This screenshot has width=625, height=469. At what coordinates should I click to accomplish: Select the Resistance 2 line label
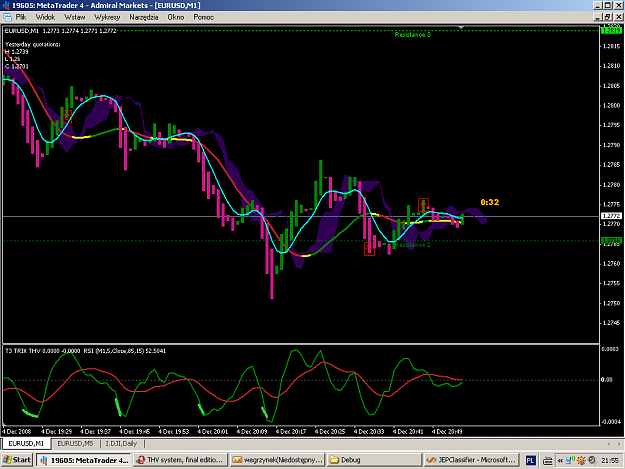(413, 245)
